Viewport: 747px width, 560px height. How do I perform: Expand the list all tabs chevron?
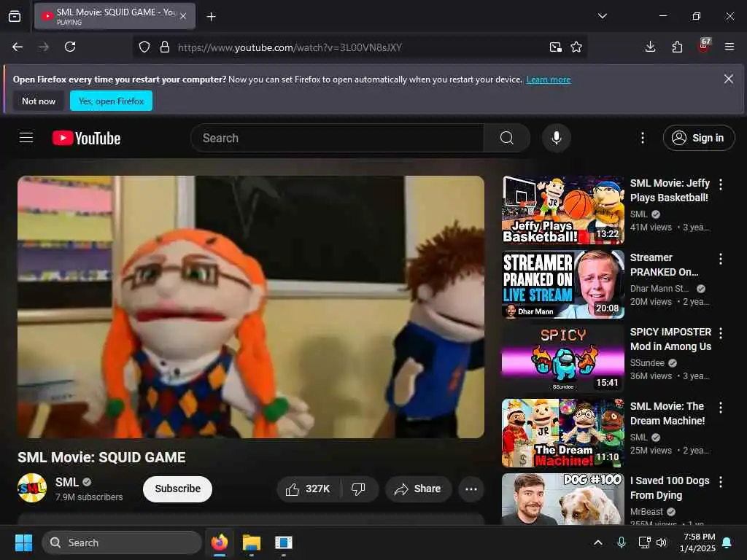coord(602,16)
